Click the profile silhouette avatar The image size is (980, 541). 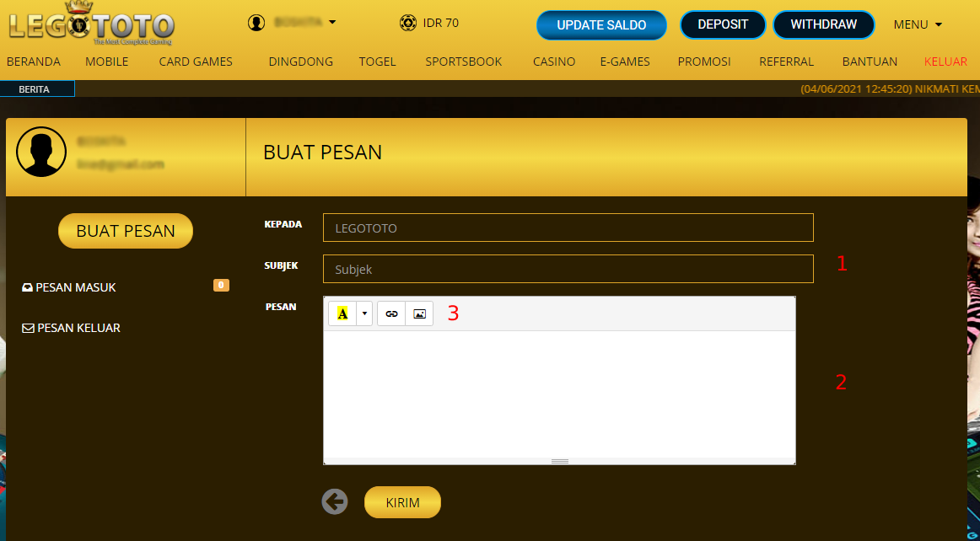coord(41,152)
